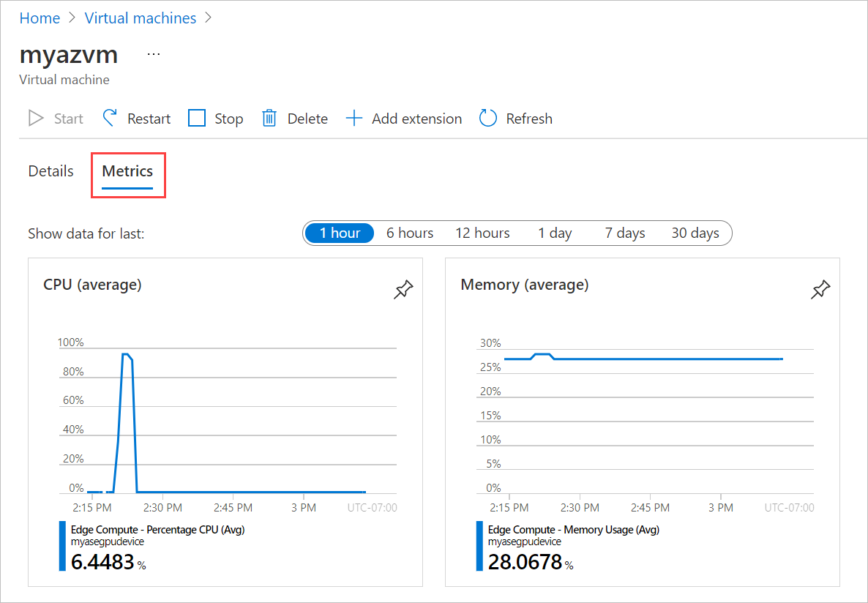The height and width of the screenshot is (603, 868).
Task: Select the 6 hours time range
Action: click(x=409, y=233)
